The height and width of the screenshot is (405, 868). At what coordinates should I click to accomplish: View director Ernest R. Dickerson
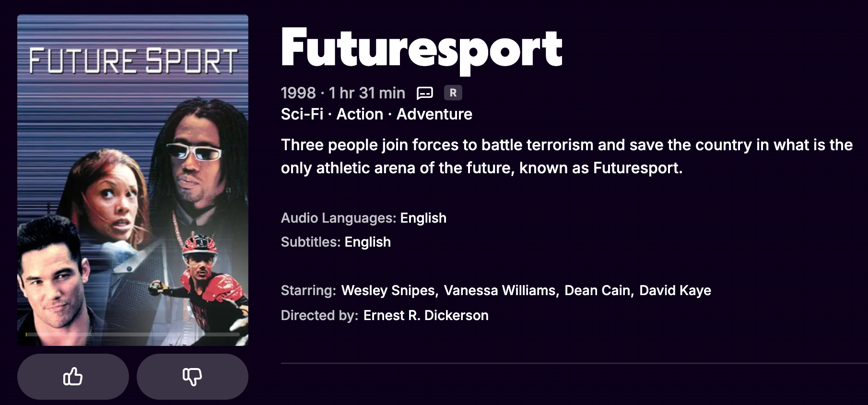426,315
